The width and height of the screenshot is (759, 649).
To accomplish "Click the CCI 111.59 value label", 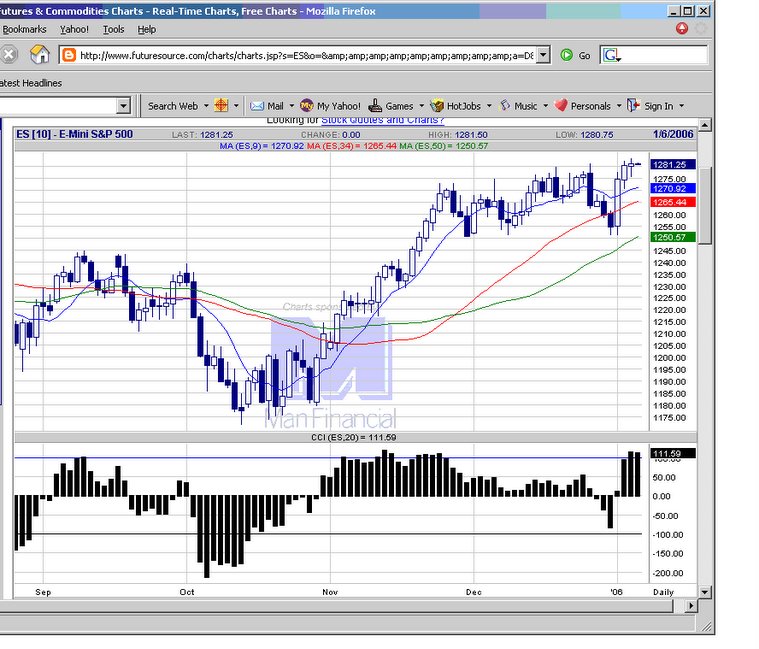I will [x=672, y=453].
